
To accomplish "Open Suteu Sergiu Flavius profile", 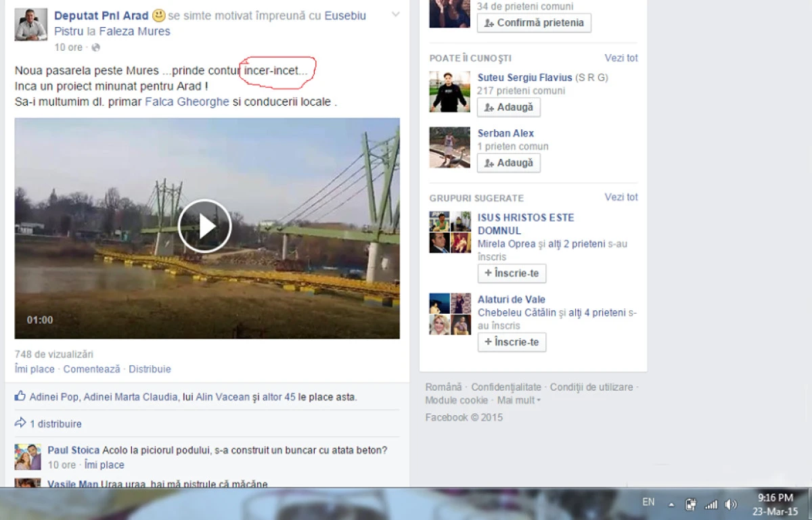I will pyautogui.click(x=525, y=78).
